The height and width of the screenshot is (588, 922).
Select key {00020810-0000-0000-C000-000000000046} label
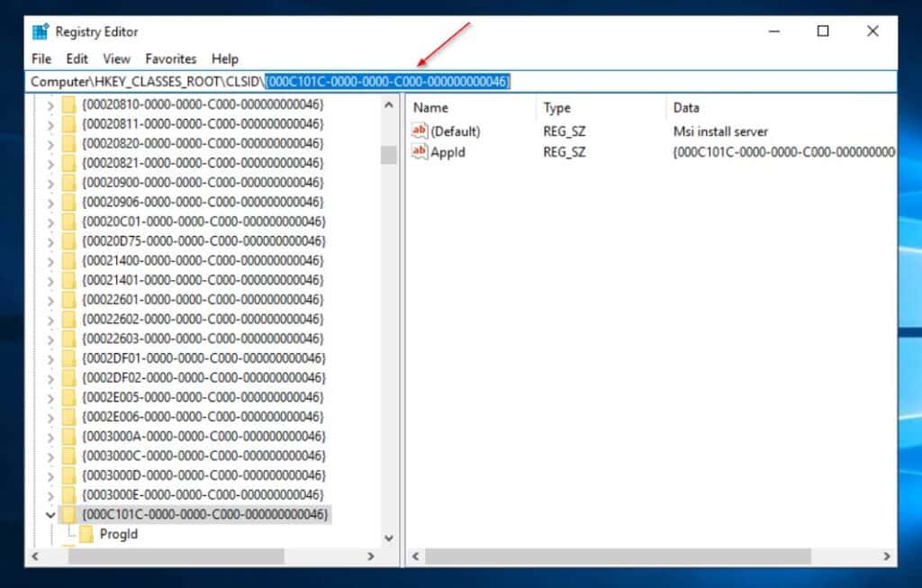[x=203, y=104]
